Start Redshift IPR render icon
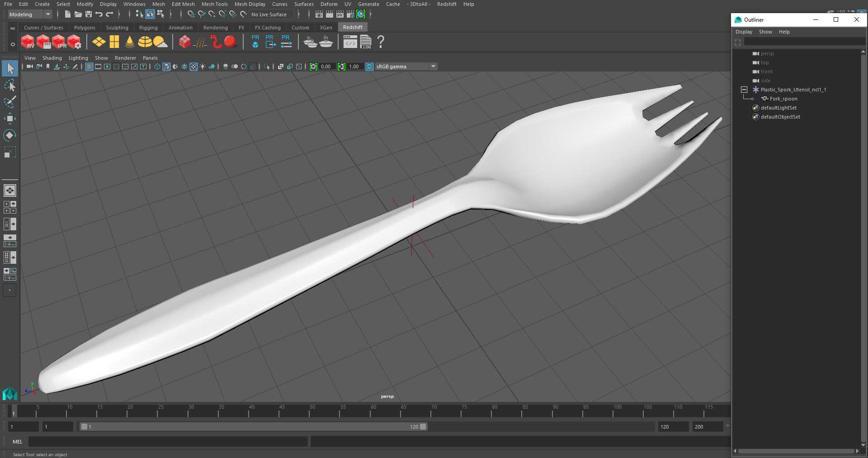The image size is (868, 458). pyautogui.click(x=59, y=42)
